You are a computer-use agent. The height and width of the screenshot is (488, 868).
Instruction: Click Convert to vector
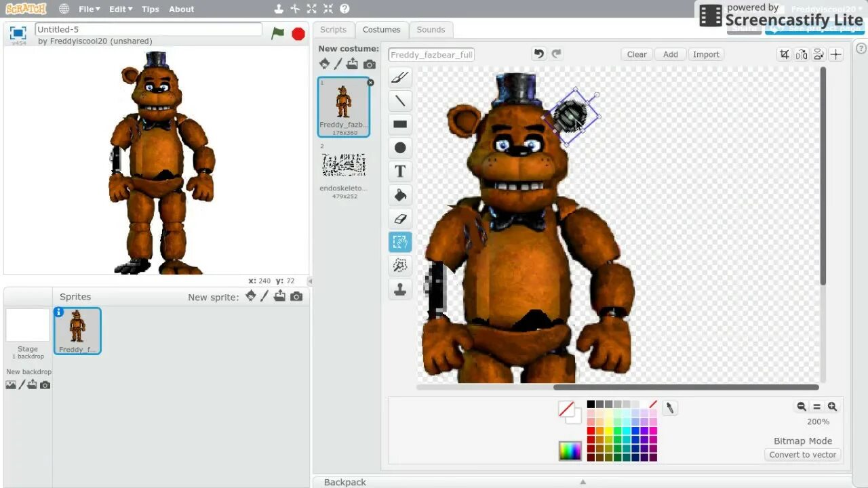(803, 455)
